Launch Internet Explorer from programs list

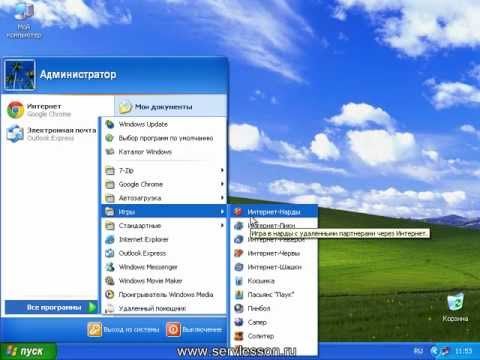coord(164,239)
